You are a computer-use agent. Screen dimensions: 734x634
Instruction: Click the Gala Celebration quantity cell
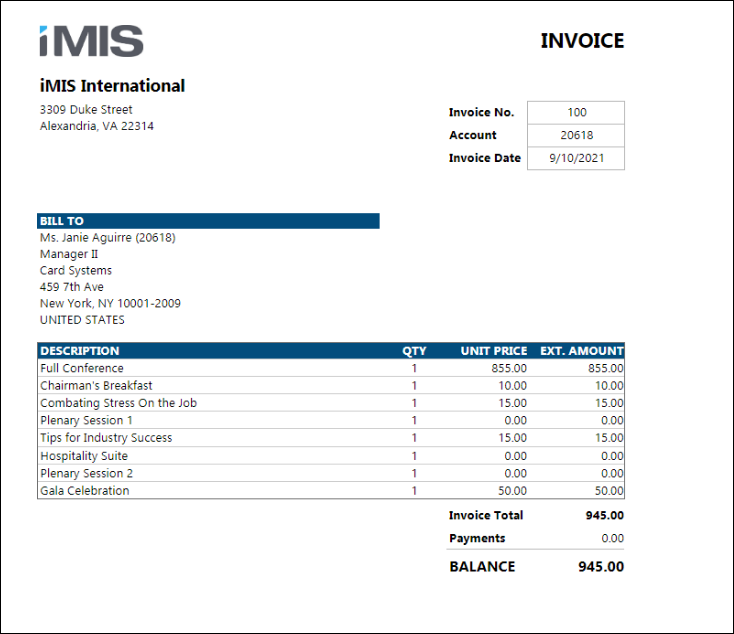(414, 490)
